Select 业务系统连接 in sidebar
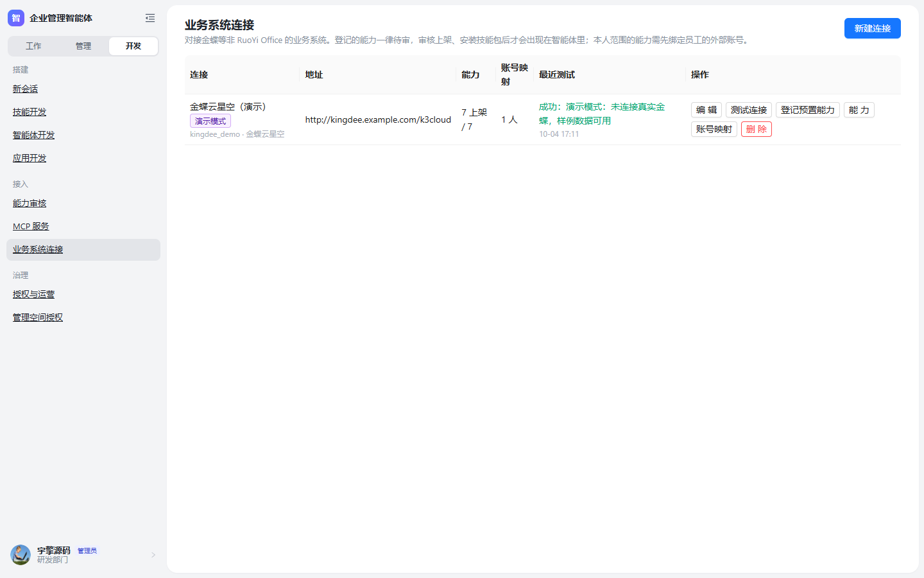Image resolution: width=924 pixels, height=578 pixels. click(x=83, y=250)
